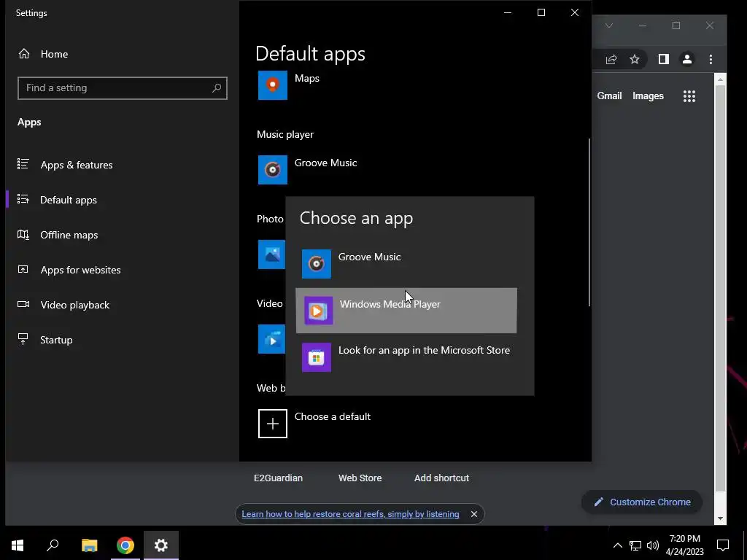Click the magnifier icon in Find a setting
The width and height of the screenshot is (747, 560).
point(216,88)
